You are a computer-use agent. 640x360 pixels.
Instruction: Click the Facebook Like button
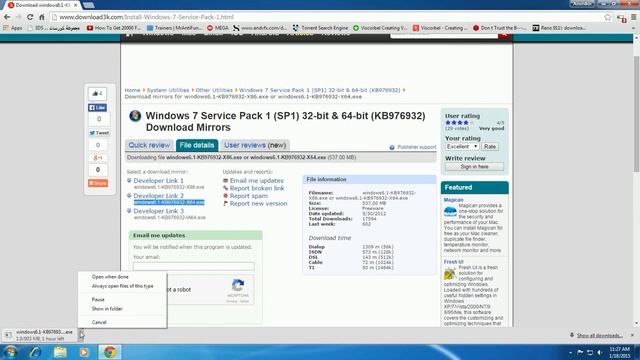98,107
